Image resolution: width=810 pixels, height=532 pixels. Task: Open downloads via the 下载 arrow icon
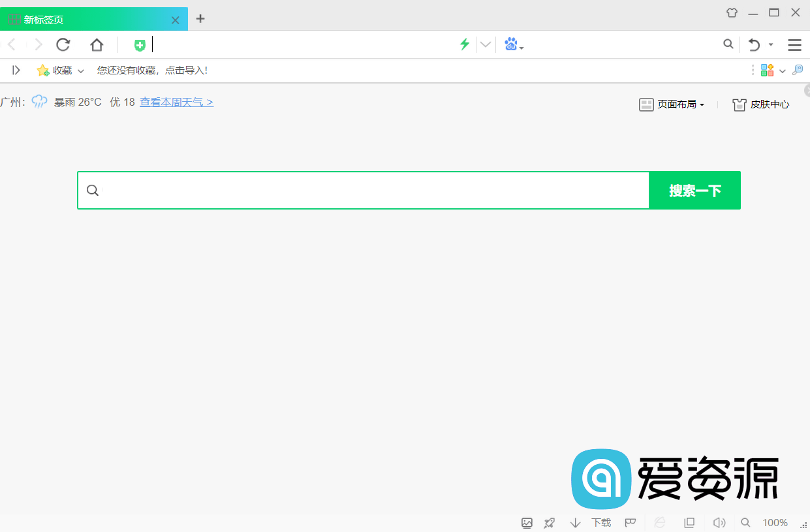pyautogui.click(x=575, y=522)
